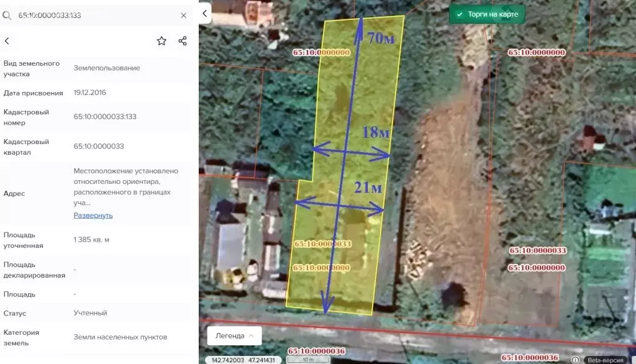Go back using the panel's left arrow
Screen dimensions: 636x364
pos(7,41)
